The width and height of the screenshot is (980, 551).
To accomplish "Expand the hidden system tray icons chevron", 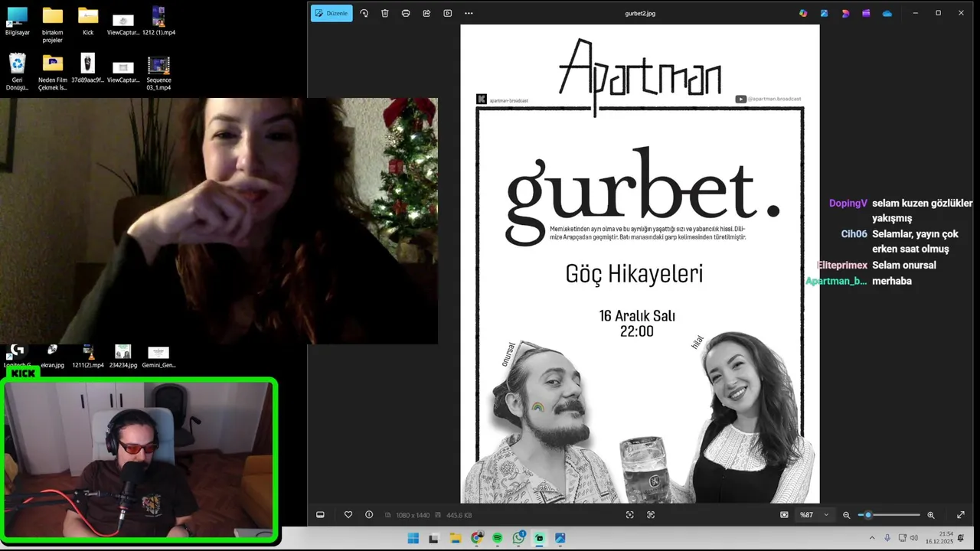I will pyautogui.click(x=871, y=538).
